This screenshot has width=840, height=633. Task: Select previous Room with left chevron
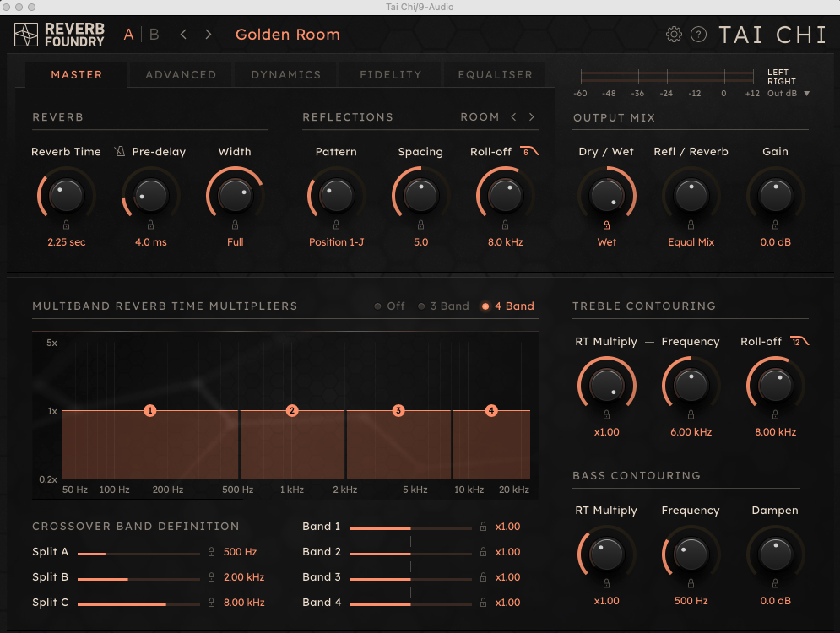pos(513,116)
